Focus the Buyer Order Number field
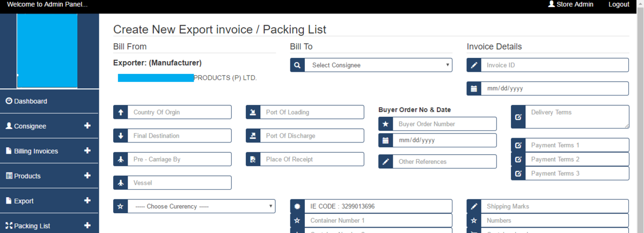Screen dimensions: 644x233 coord(444,124)
